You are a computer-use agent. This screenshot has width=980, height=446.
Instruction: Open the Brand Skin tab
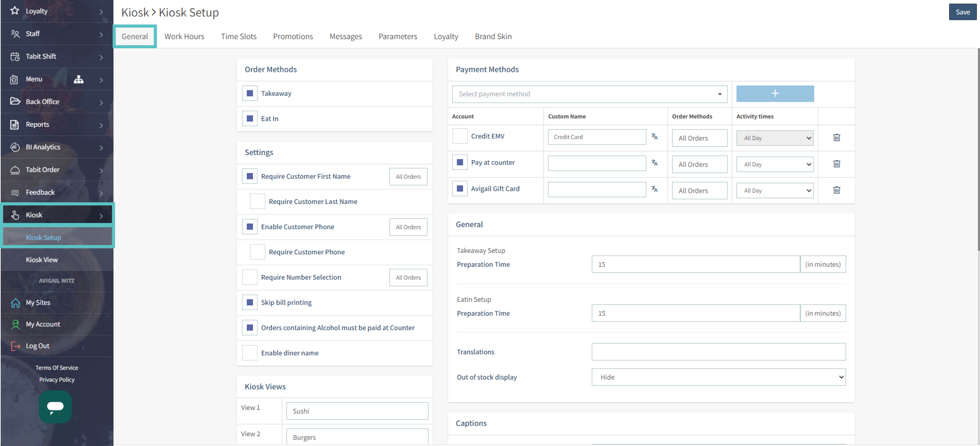point(493,36)
